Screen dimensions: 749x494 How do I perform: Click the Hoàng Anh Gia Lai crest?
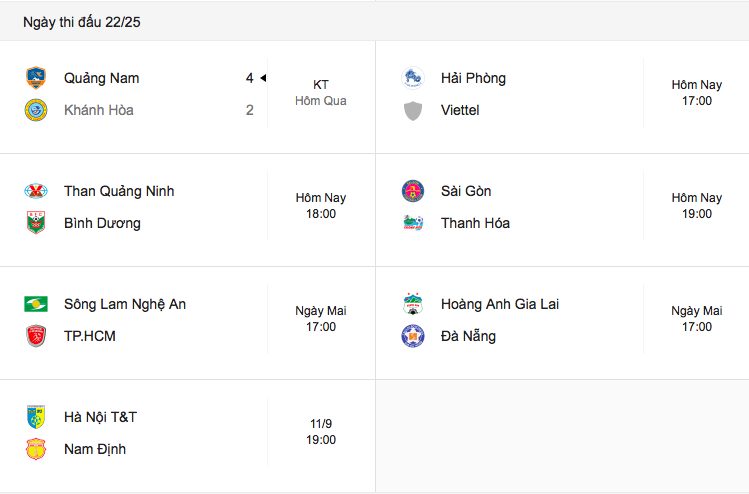click(x=413, y=304)
